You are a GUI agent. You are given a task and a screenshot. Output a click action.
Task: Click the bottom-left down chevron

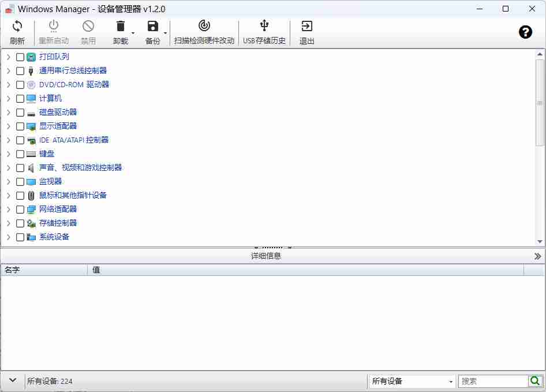coord(12,381)
